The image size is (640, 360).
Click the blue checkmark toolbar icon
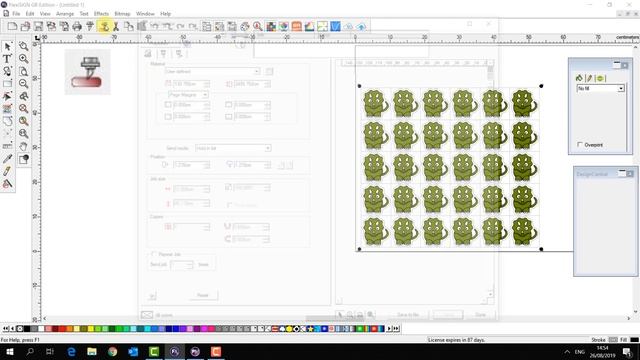point(335,27)
